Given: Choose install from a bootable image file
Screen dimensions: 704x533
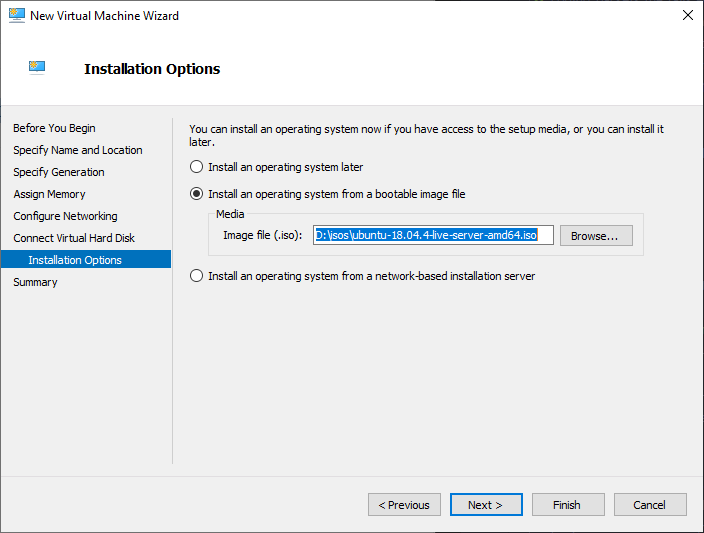Looking at the screenshot, I should click(197, 194).
